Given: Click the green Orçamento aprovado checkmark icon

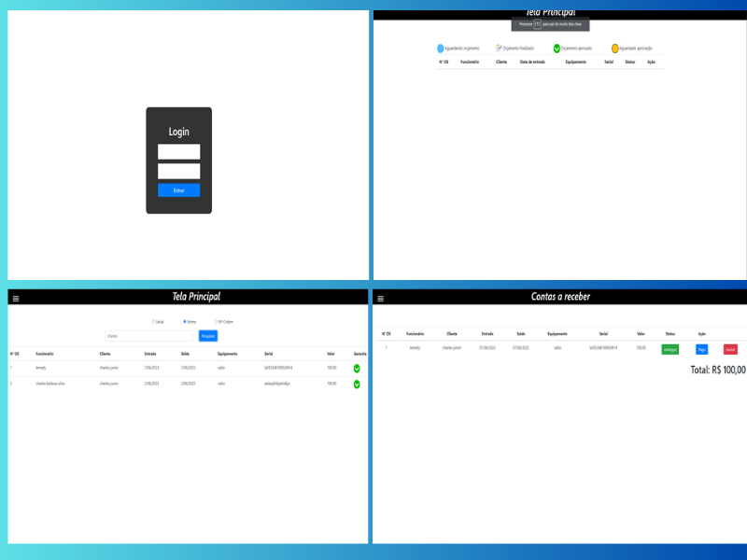Looking at the screenshot, I should 557,49.
